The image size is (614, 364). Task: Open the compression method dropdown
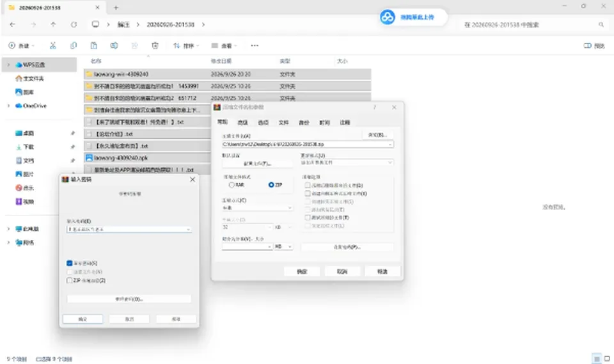click(257, 208)
